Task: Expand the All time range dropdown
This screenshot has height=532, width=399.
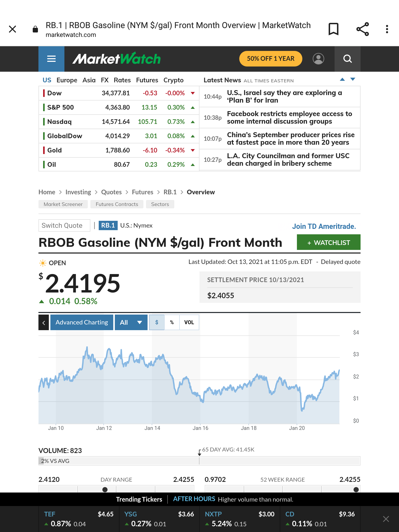Action: (131, 322)
